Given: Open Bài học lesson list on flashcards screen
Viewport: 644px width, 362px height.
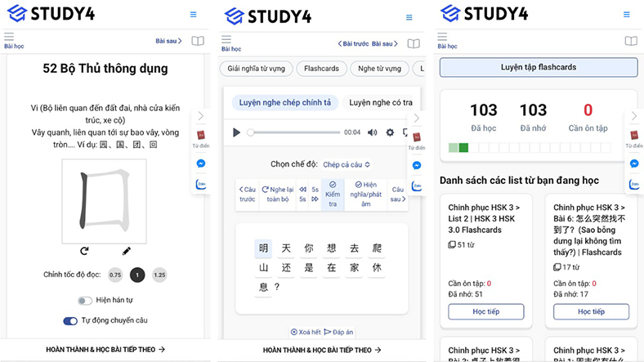Looking at the screenshot, I should 447,41.
